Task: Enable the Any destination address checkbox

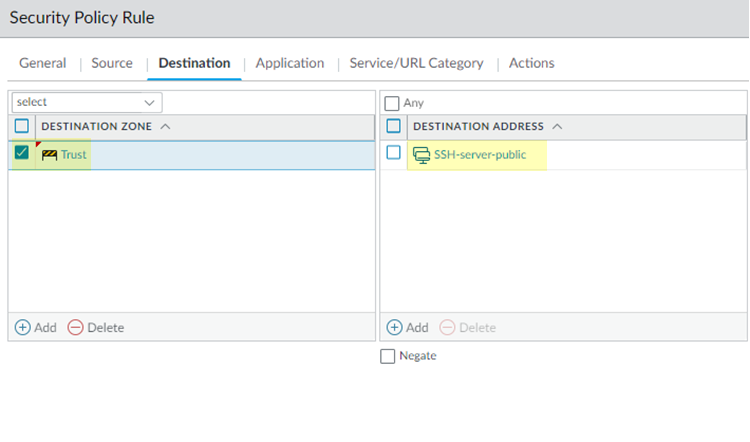Action: (392, 103)
